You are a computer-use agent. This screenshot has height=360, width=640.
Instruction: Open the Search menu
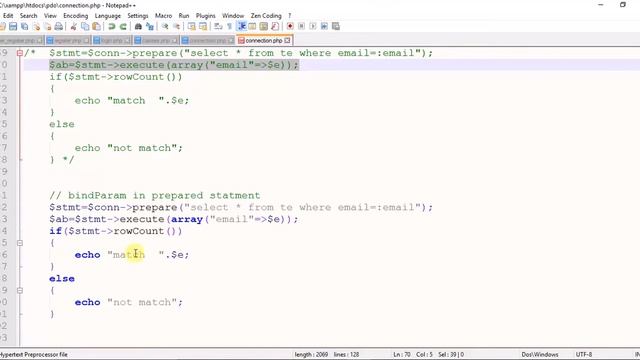29,16
